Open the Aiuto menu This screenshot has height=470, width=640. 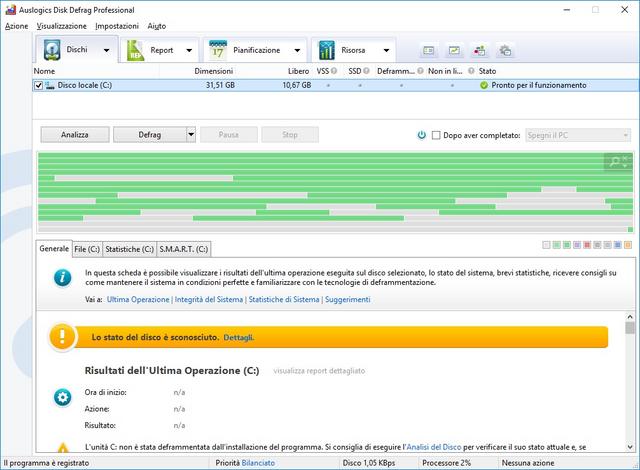tap(157, 26)
